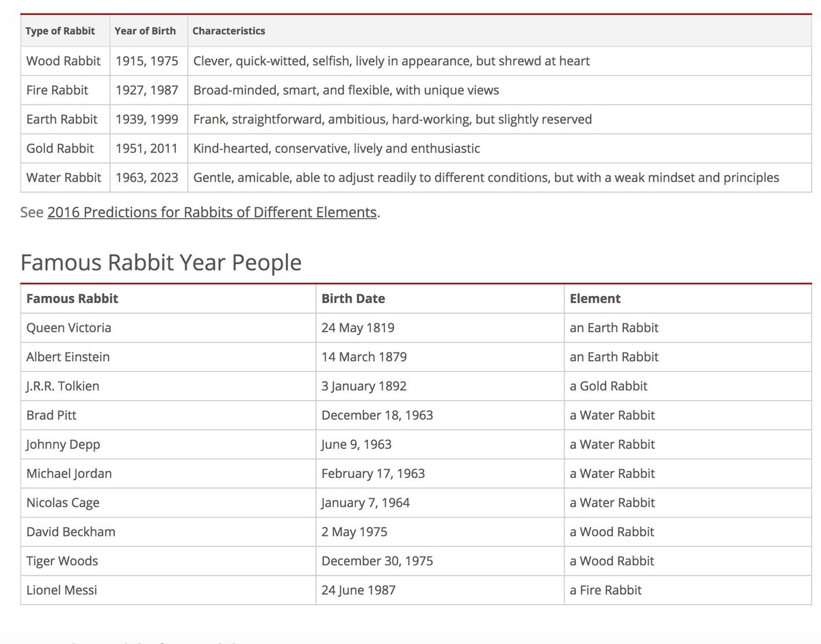Screen dimensions: 821x644
Task: Click 'a Fire Rabbit' in Messi's row
Action: pos(605,590)
